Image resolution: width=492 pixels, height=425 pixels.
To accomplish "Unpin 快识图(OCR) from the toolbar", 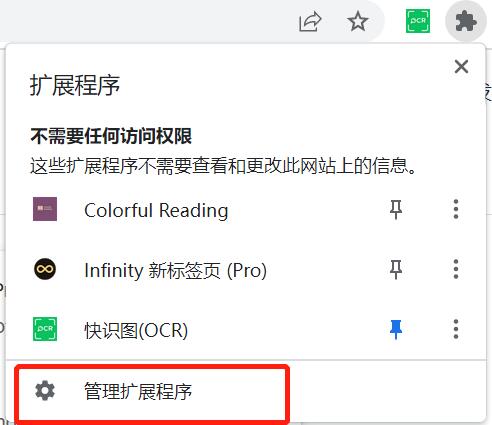I will (396, 329).
